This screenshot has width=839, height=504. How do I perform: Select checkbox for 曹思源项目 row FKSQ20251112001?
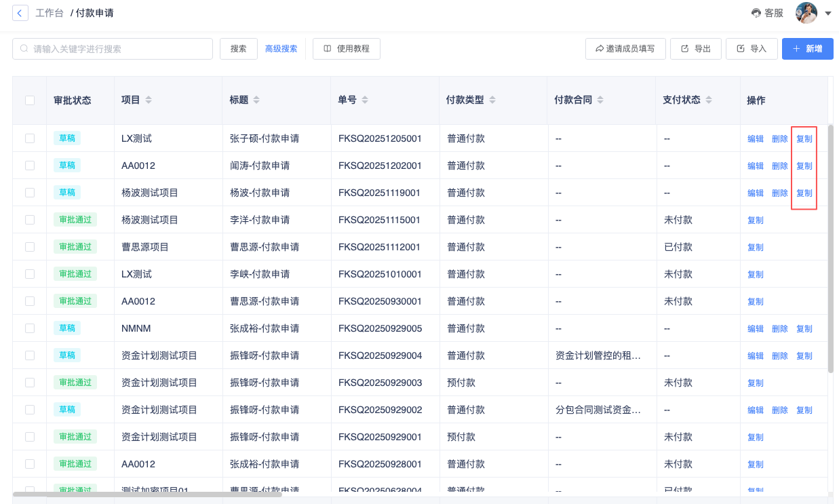(x=30, y=247)
